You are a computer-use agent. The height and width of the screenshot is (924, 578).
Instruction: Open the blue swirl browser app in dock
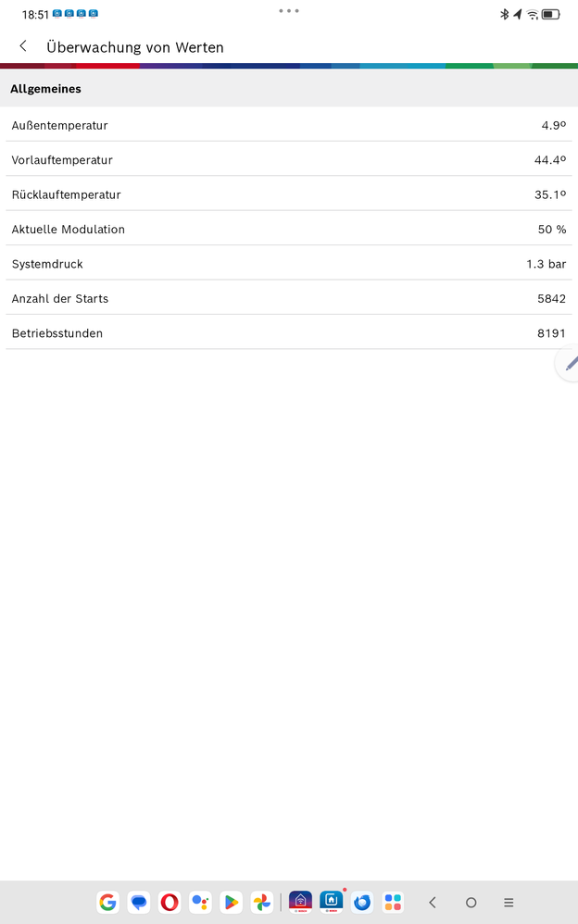tap(362, 902)
